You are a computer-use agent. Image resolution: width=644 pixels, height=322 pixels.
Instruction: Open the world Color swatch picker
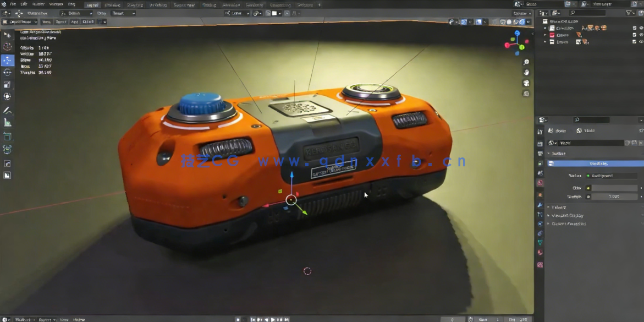pos(613,188)
